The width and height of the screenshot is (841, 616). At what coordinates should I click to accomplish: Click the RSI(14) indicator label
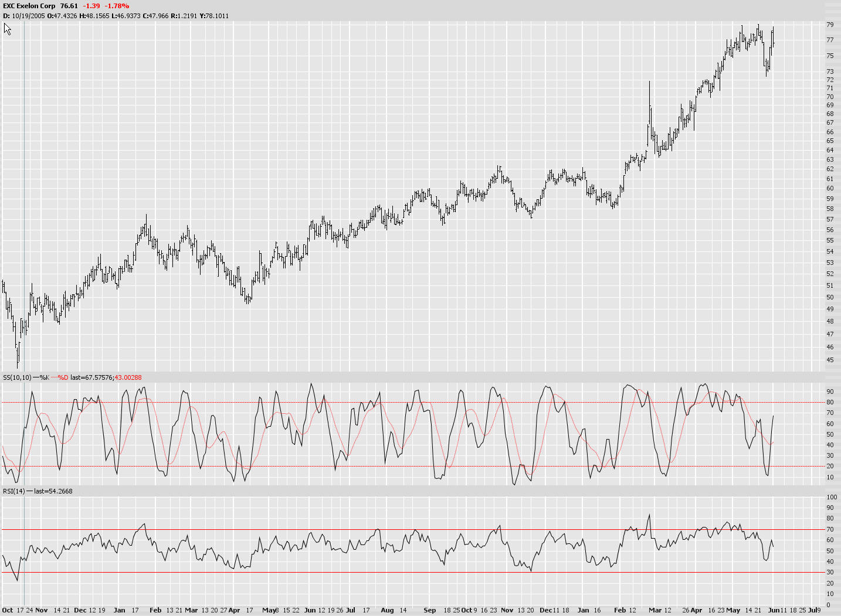point(14,491)
